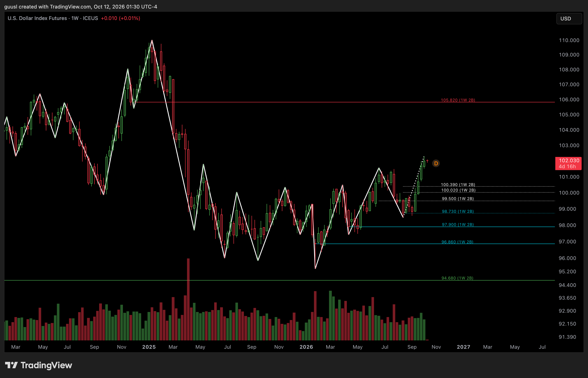
Task: Select the 105.820 (1W 2B) red level label
Action: (458, 100)
